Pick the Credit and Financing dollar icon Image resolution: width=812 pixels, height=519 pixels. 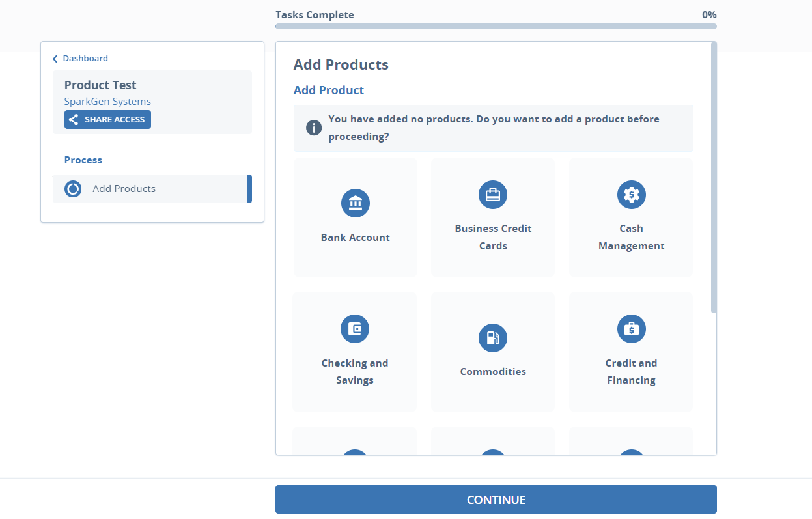tap(631, 329)
